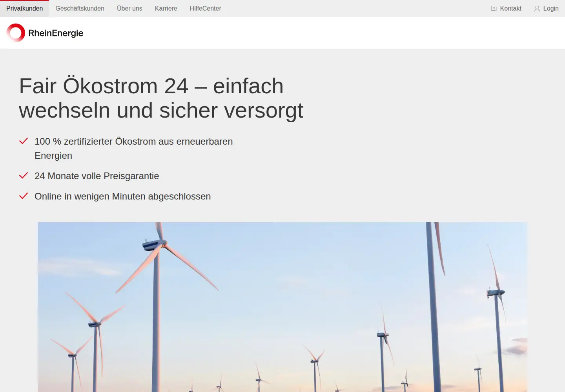Click 'Online in wenigen Minuten abgeschlossen' text
This screenshot has height=392, width=565.
[x=122, y=196]
